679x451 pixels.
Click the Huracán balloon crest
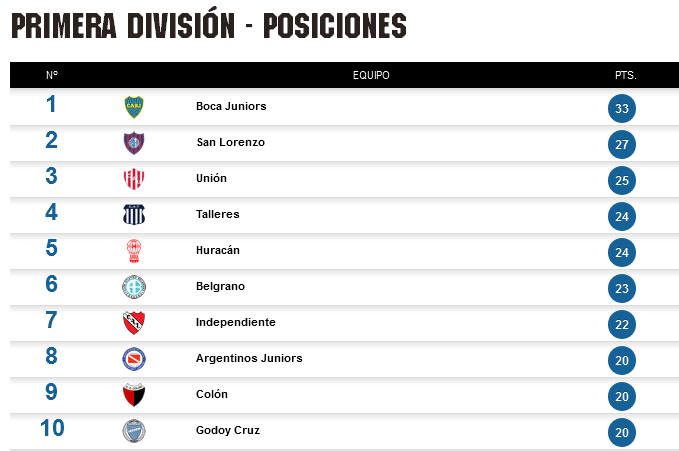pyautogui.click(x=134, y=251)
